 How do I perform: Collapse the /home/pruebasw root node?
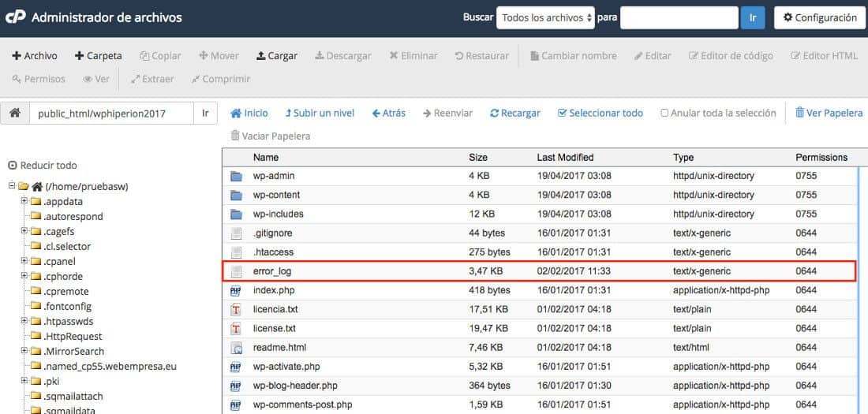point(12,186)
